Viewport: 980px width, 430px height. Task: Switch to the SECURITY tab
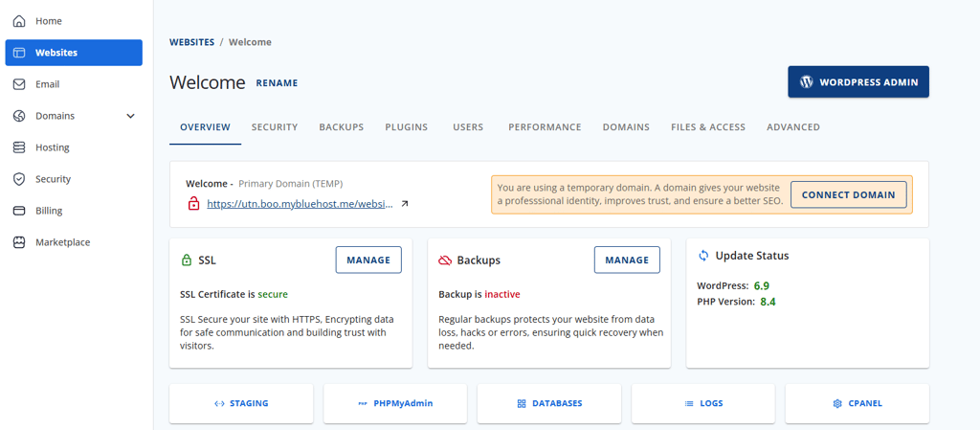pyautogui.click(x=275, y=126)
